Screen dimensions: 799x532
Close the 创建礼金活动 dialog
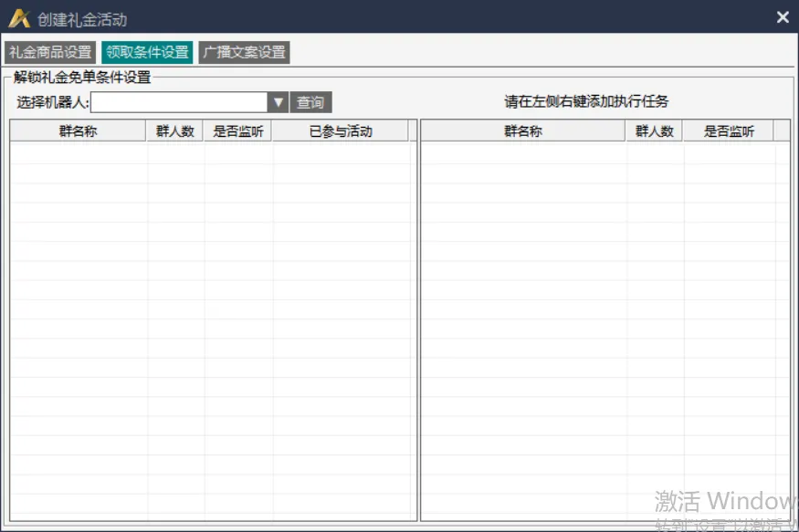click(783, 17)
